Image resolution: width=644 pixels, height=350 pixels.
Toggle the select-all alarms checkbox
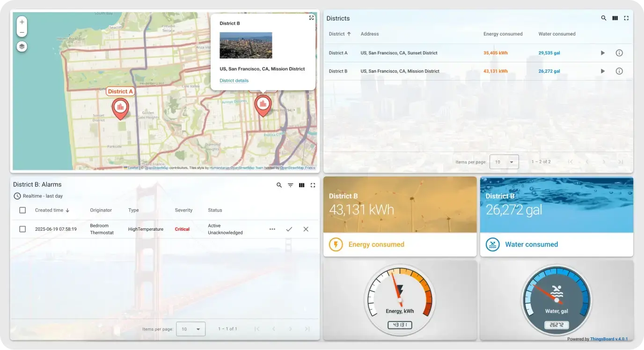[x=22, y=211]
